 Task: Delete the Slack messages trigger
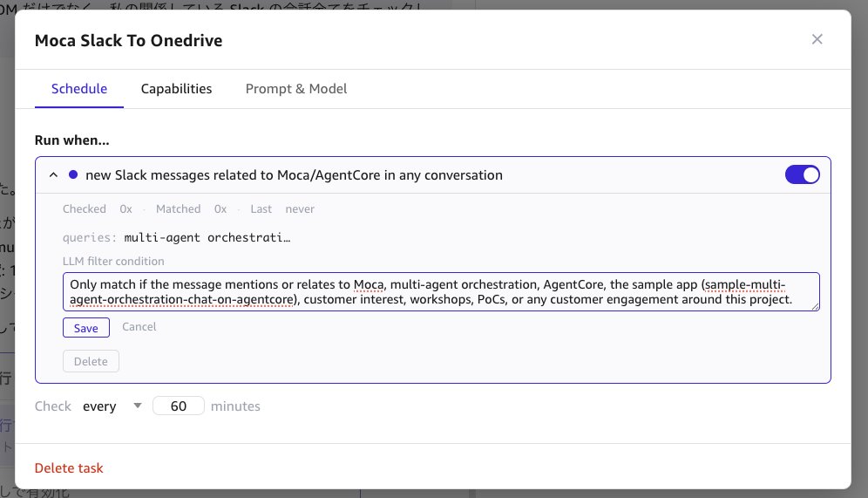pos(91,361)
